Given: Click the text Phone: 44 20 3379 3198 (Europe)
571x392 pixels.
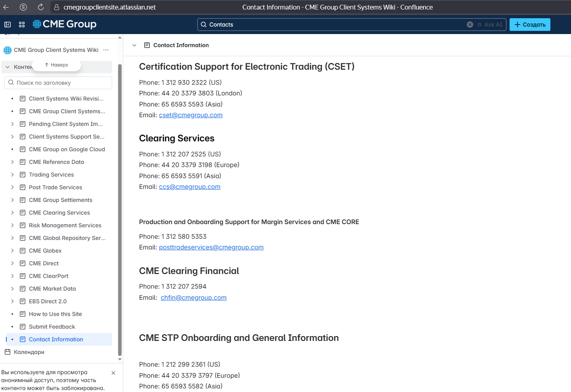Looking at the screenshot, I should pos(189,165).
